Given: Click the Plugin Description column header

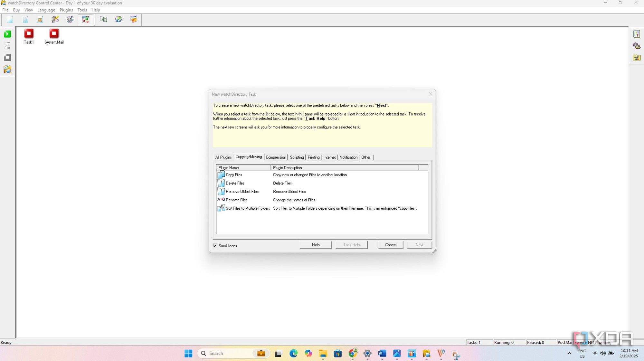Looking at the screenshot, I should (345, 168).
